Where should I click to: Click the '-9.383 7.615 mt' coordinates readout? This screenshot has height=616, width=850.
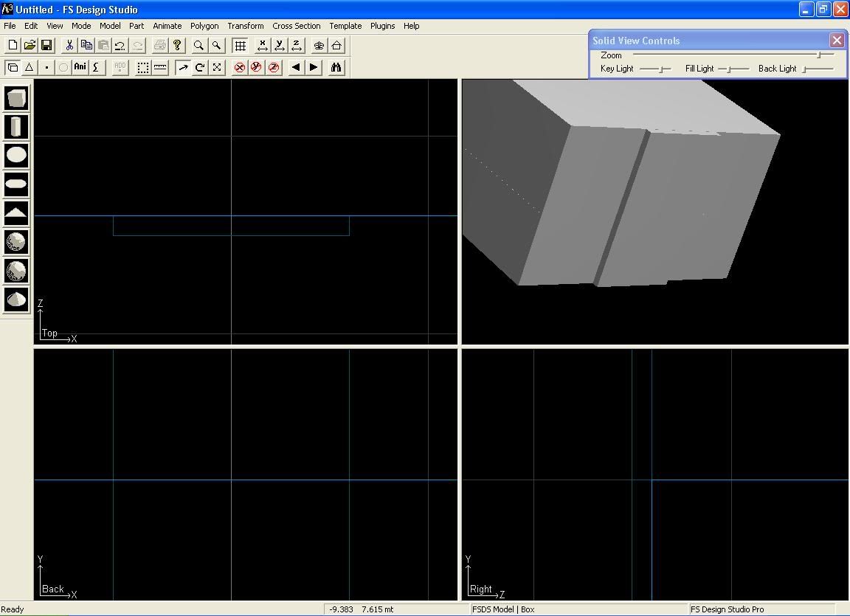tap(361, 609)
